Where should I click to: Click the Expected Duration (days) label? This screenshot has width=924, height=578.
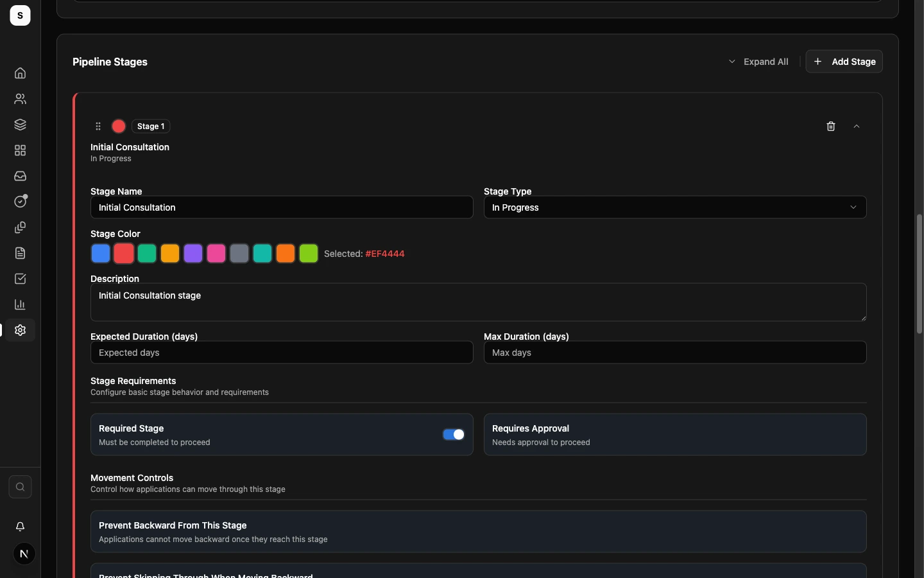click(144, 337)
